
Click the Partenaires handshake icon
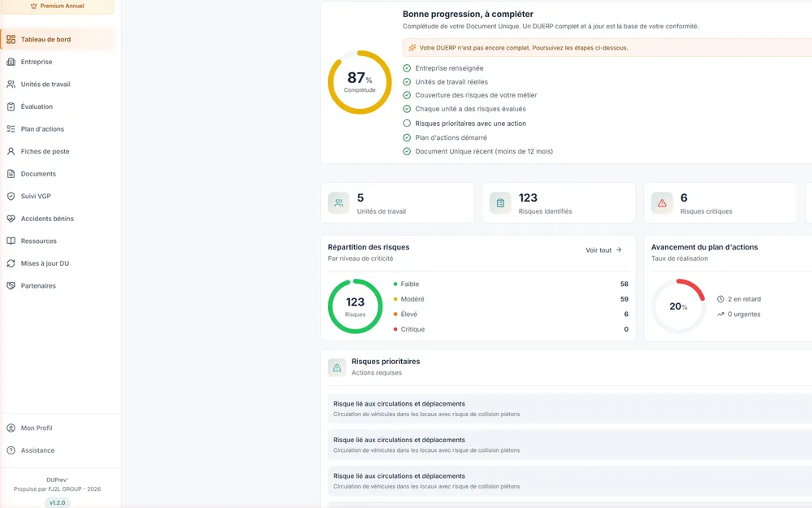coord(11,285)
